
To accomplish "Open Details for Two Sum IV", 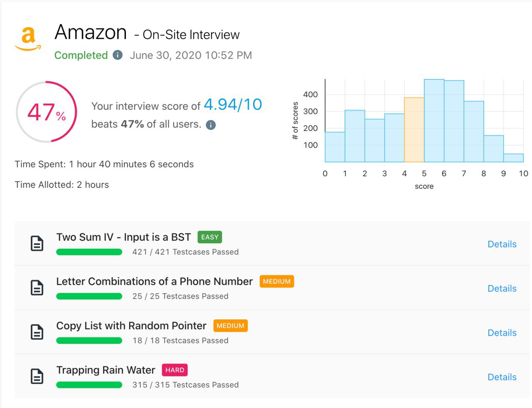I will point(502,244).
